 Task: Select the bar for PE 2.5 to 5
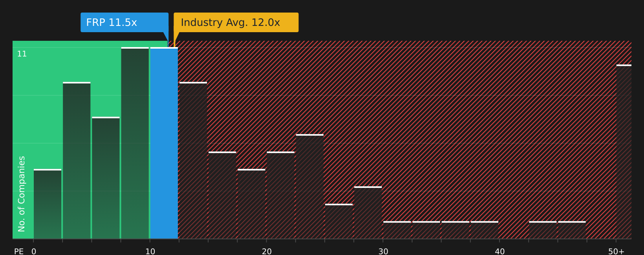[77, 160]
